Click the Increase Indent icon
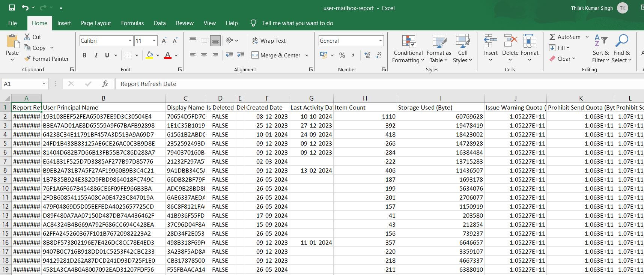The height and width of the screenshot is (275, 644). click(x=241, y=56)
